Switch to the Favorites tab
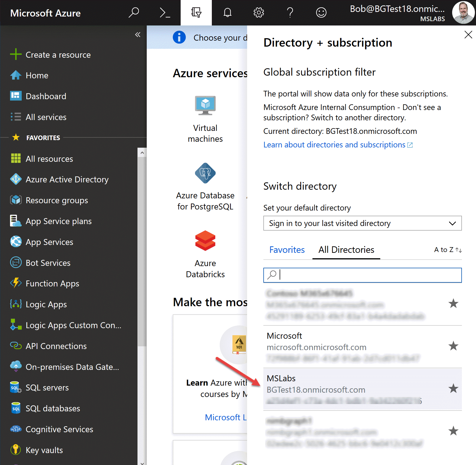 click(x=287, y=250)
